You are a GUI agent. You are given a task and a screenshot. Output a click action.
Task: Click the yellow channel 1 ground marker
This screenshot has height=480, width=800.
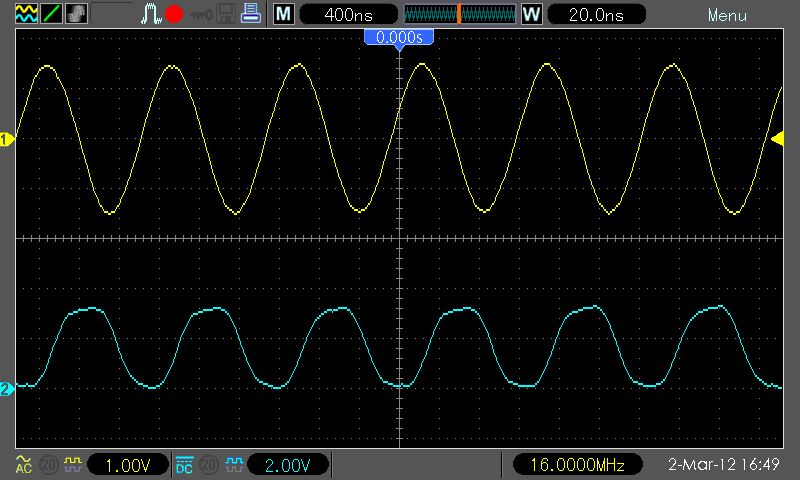7,139
